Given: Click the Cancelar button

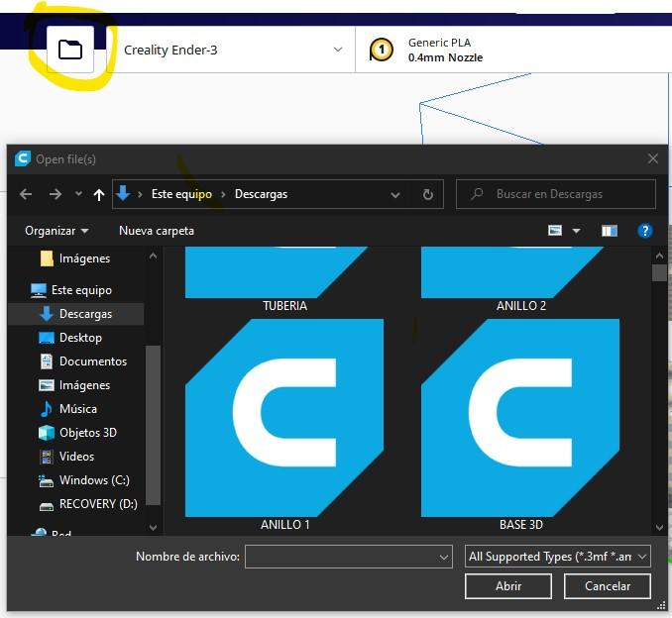Looking at the screenshot, I should pos(608,586).
